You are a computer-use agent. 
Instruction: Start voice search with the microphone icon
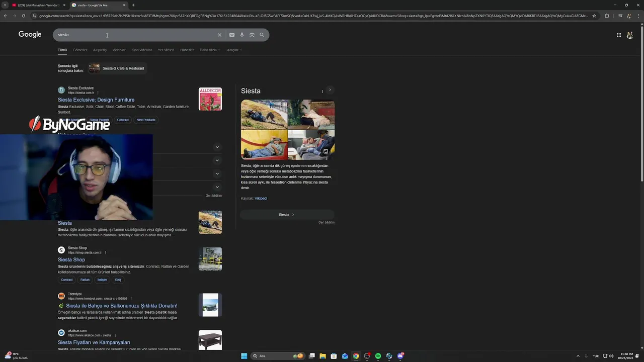242,35
